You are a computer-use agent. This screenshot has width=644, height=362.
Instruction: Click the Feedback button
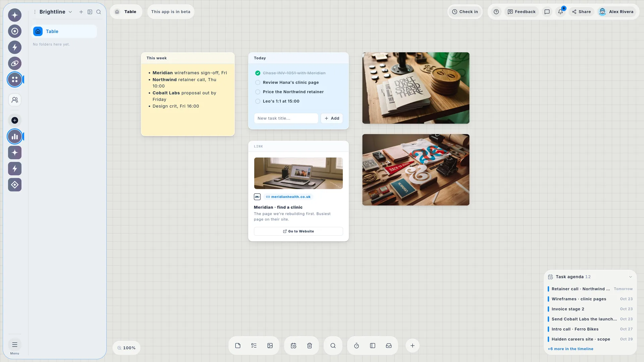tap(522, 12)
